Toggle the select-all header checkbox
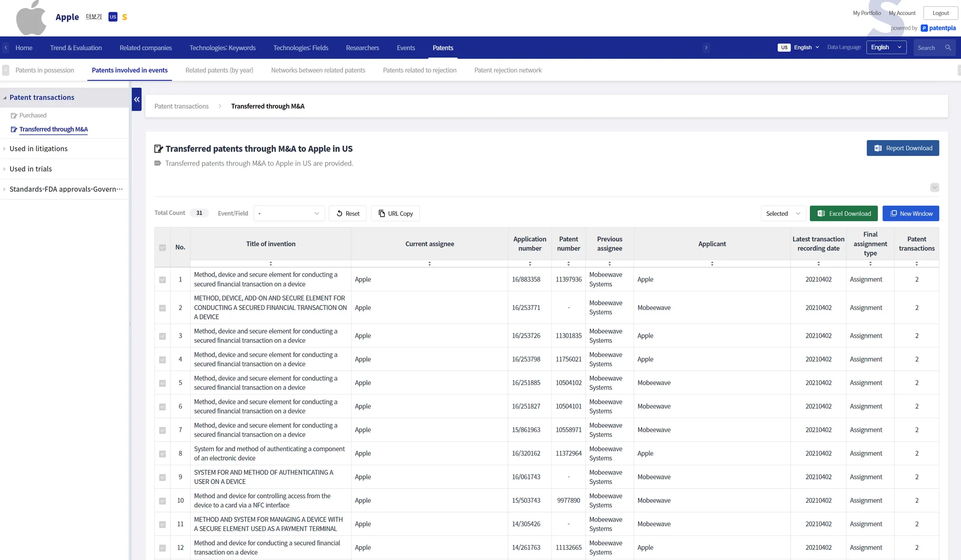961x560 pixels. [x=162, y=248]
